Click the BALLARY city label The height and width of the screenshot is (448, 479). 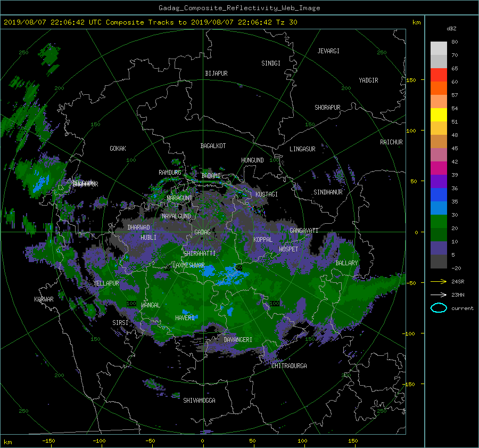tap(346, 263)
